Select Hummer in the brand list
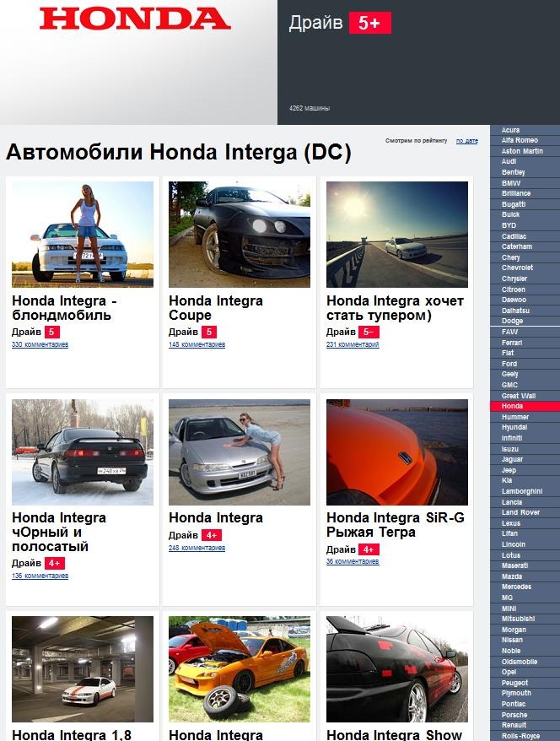 coord(515,417)
